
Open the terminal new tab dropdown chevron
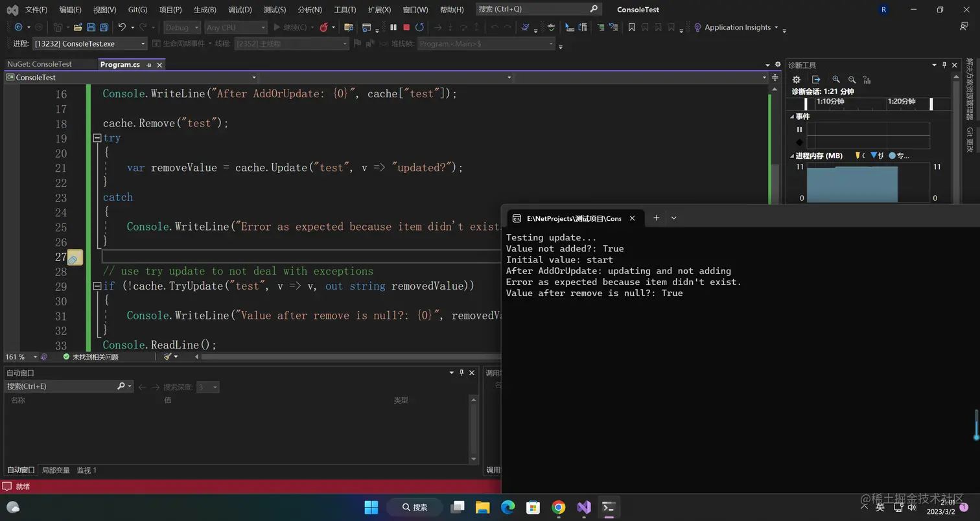[x=673, y=218]
